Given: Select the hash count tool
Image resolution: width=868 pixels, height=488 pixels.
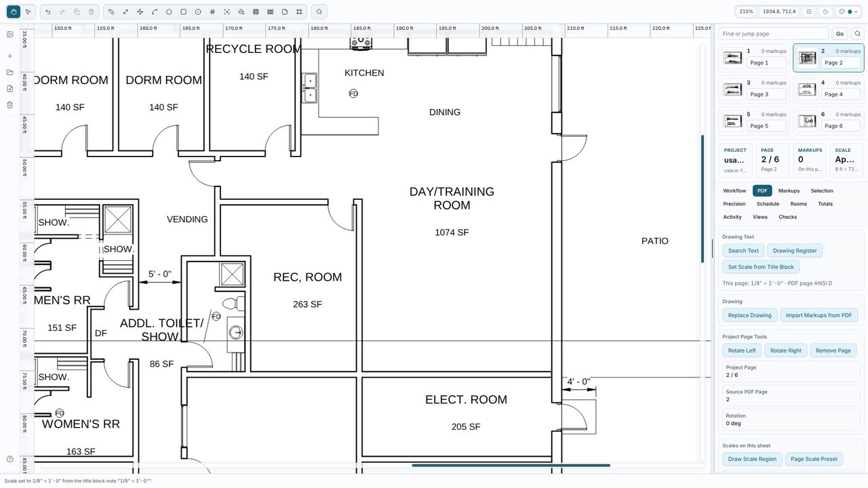Looking at the screenshot, I should pos(212,12).
